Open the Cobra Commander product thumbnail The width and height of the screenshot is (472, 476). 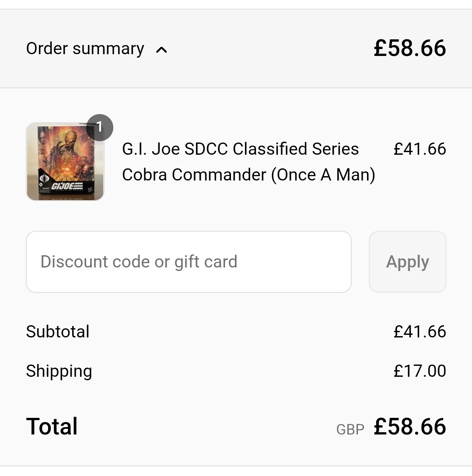click(x=65, y=162)
